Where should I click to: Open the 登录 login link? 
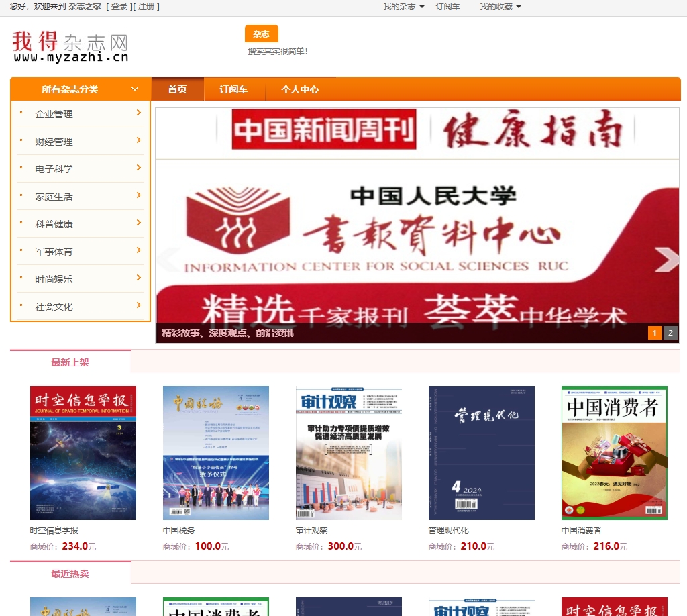(119, 7)
